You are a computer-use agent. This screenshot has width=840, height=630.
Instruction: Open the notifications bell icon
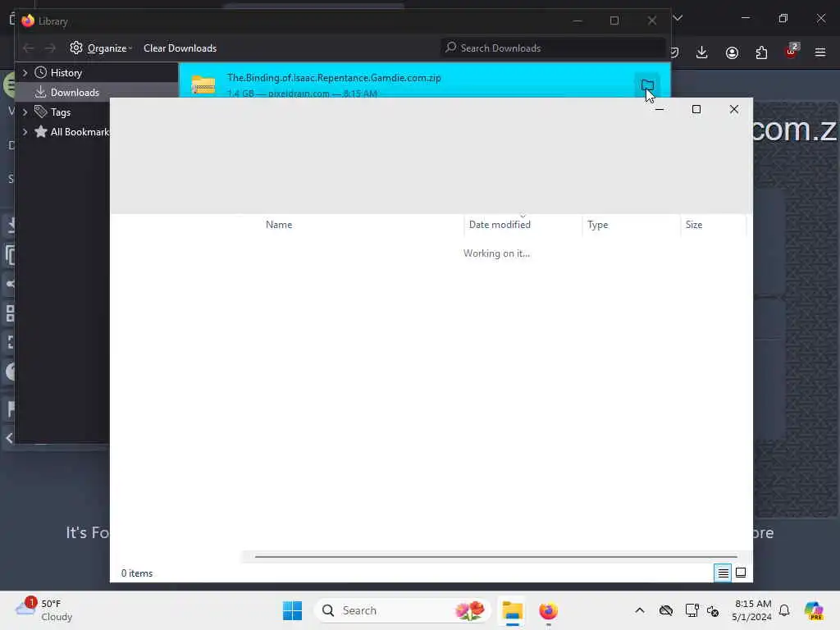point(784,610)
